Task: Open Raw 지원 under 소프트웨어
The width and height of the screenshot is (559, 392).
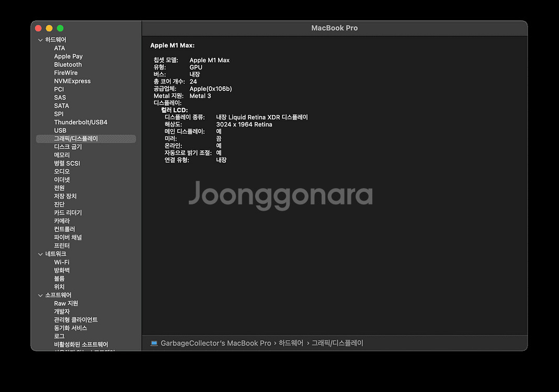Action: click(x=66, y=303)
